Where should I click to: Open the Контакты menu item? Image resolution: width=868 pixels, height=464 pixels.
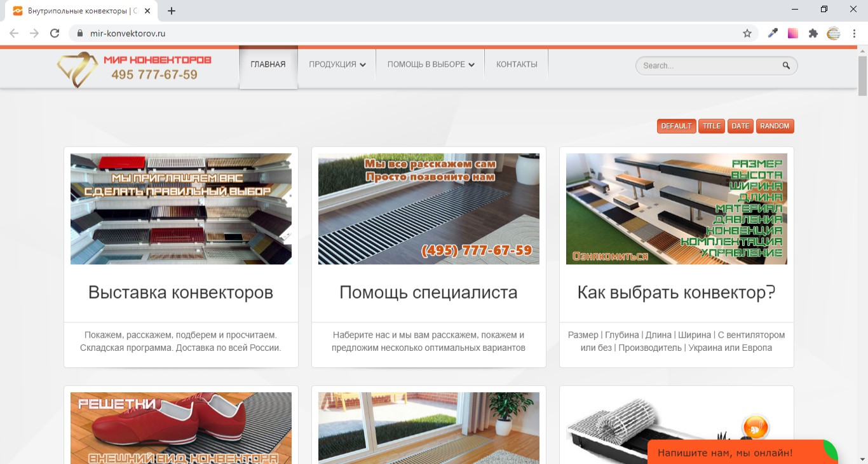click(517, 64)
